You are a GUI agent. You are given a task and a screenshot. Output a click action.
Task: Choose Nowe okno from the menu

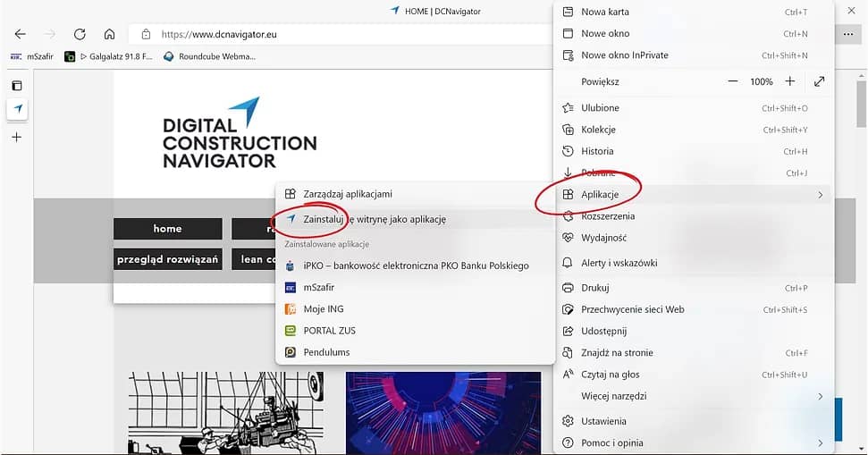(x=693, y=34)
